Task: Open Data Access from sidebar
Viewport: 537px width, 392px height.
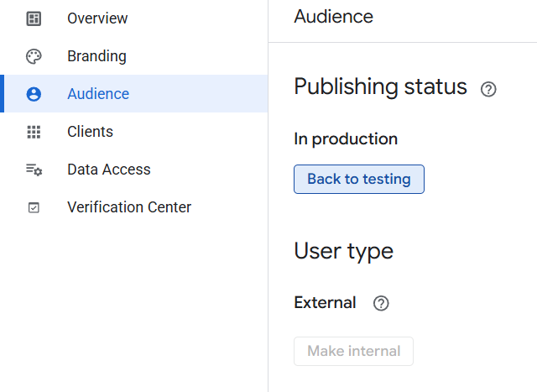Action: pyautogui.click(x=109, y=170)
